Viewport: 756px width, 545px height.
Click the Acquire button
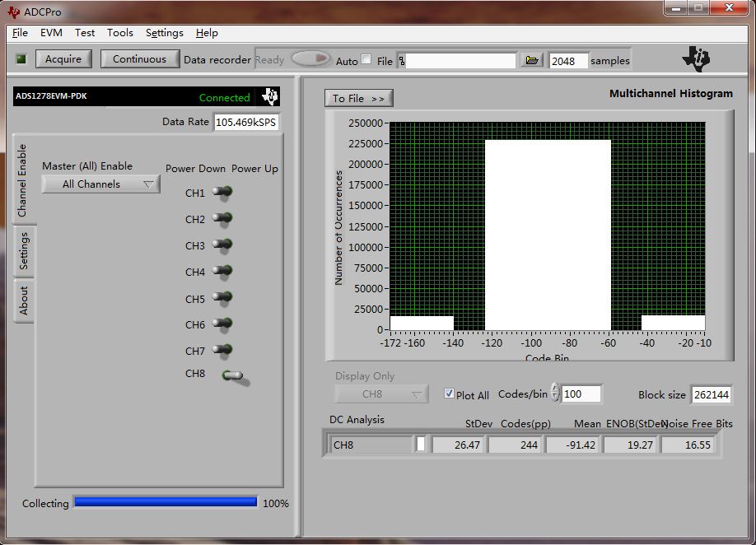coord(63,58)
